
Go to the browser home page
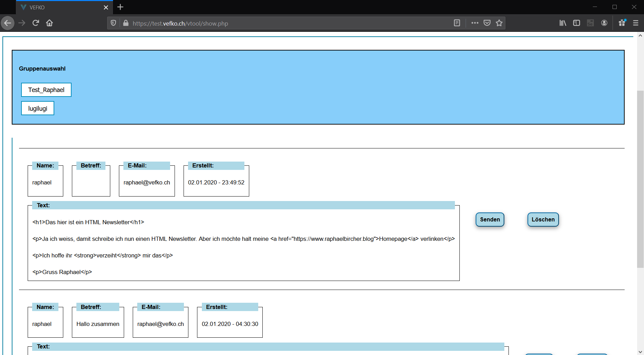[49, 23]
